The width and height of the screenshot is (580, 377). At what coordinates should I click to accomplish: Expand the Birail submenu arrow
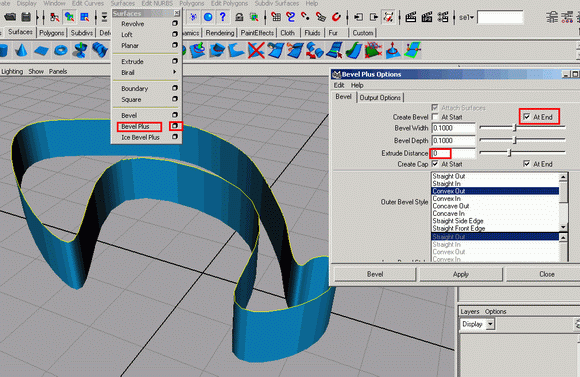(175, 72)
